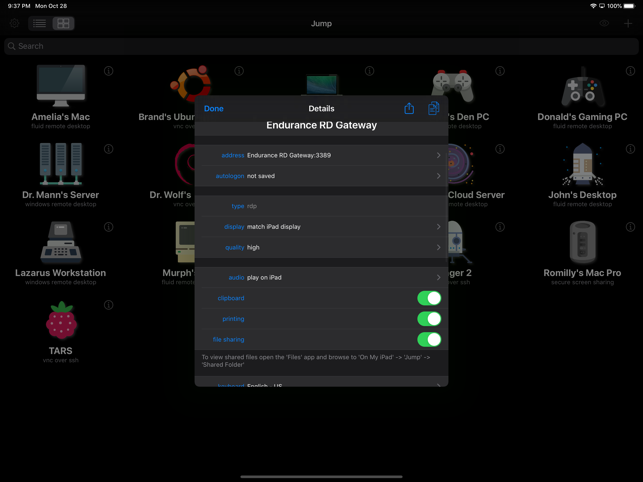Disable the clipboard toggle
Screen dimensions: 643x482
pyautogui.click(x=429, y=298)
